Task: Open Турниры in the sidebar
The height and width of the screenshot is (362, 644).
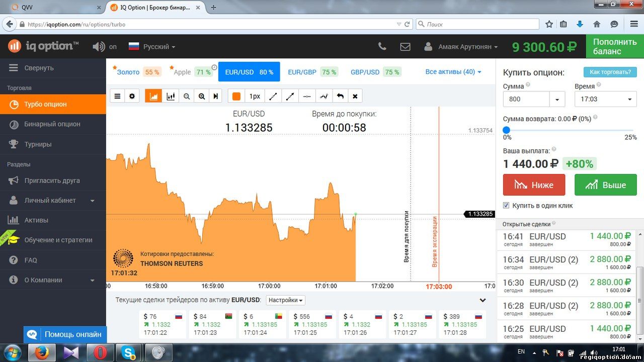Action: [x=53, y=144]
